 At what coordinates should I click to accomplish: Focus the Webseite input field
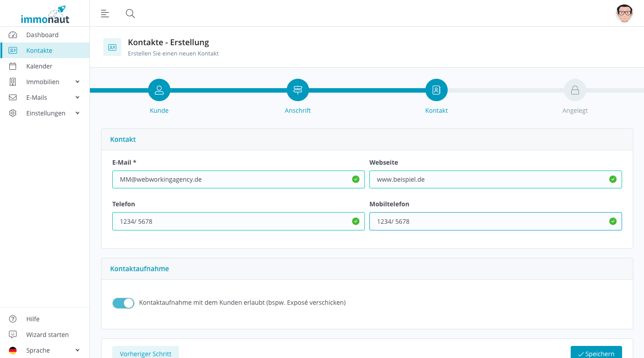[x=490, y=179]
